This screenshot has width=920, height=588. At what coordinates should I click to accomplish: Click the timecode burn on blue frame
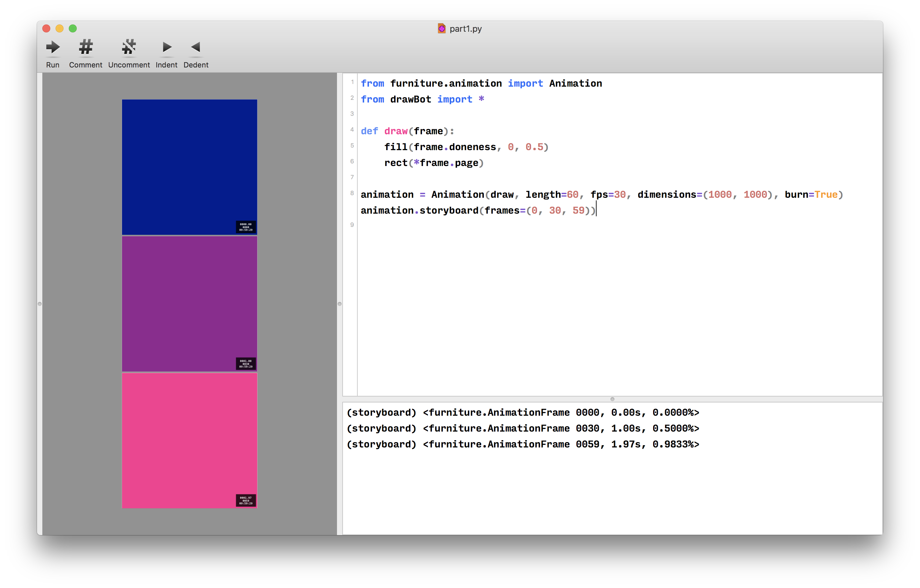[246, 227]
